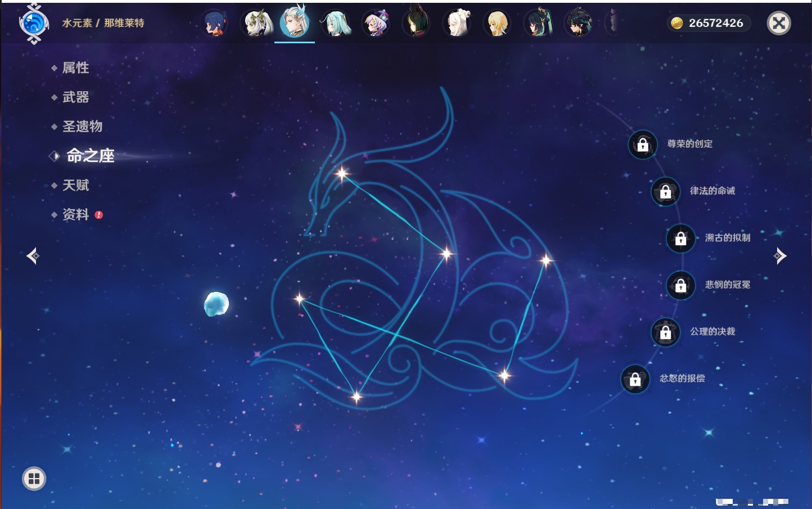Click the Mora coin balance 26572426
The image size is (812, 509).
(x=709, y=23)
